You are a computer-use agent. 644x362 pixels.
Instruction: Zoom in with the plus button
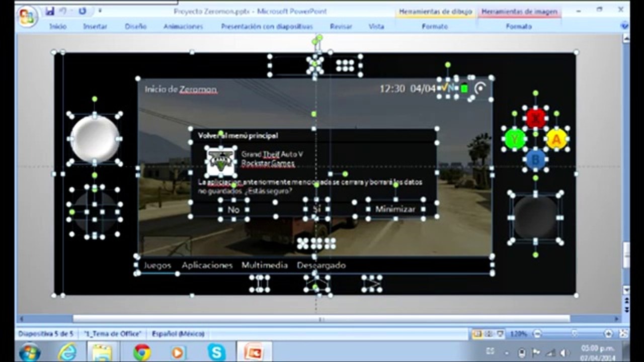point(608,334)
